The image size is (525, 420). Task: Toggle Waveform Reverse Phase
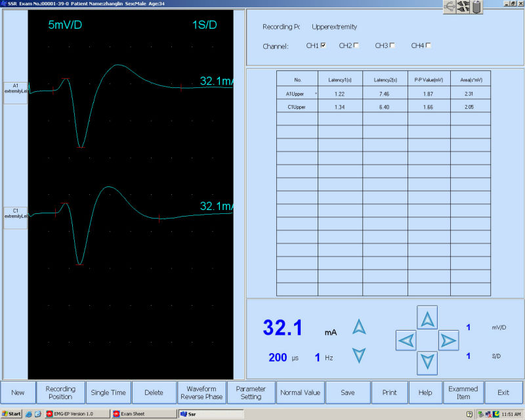[x=201, y=392]
